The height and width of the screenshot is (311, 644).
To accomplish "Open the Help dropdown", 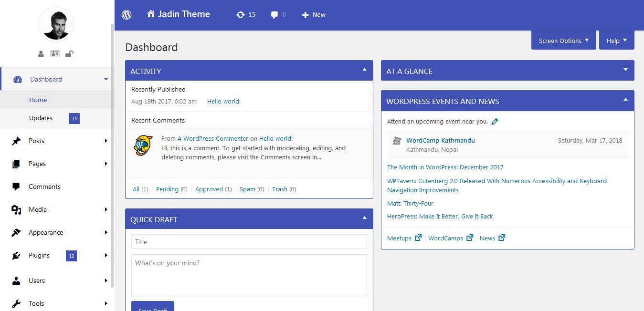I will [x=617, y=41].
